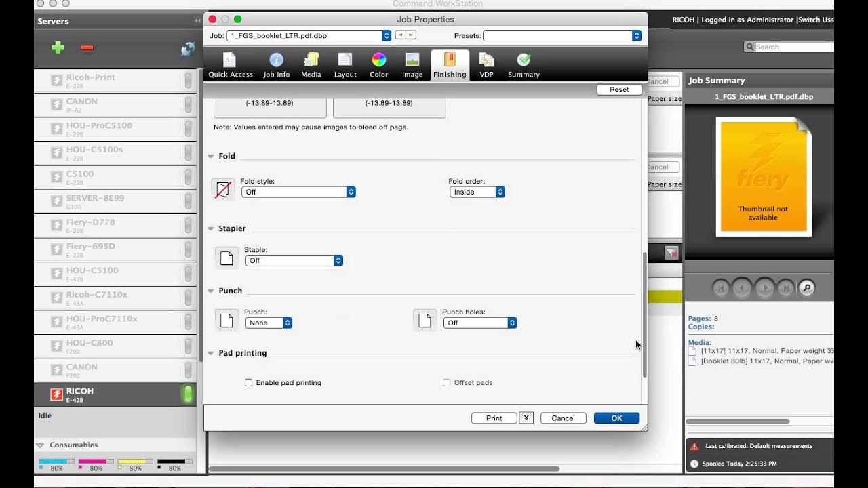868x488 pixels.
Task: Enable pad printing checkbox
Action: pyautogui.click(x=248, y=383)
